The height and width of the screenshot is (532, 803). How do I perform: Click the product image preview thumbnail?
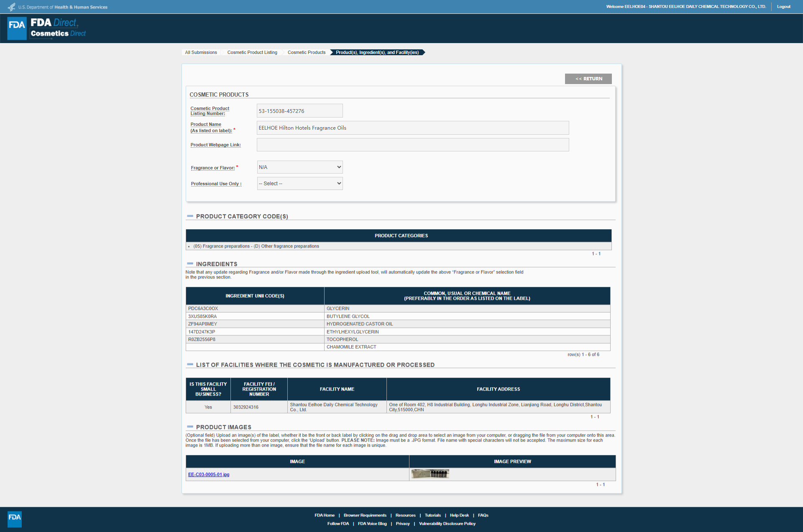pyautogui.click(x=430, y=474)
